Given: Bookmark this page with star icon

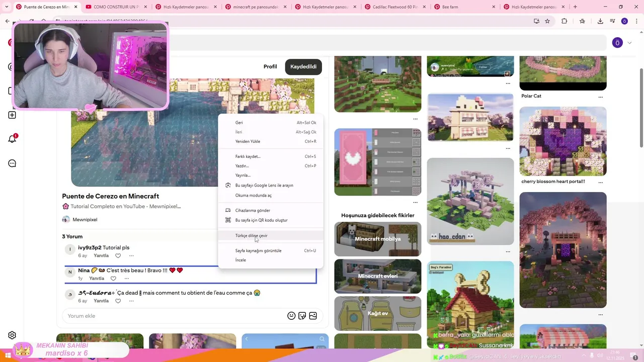Looking at the screenshot, I should 547,21.
